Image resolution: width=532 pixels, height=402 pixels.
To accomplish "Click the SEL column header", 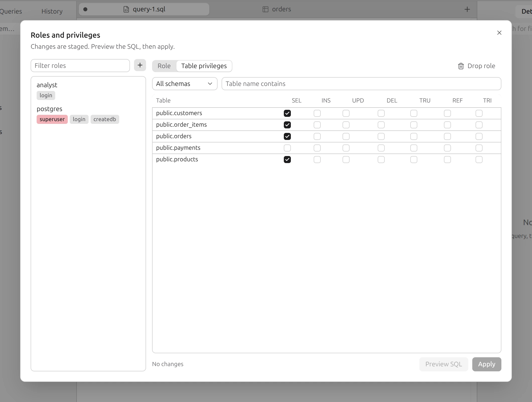I will (296, 100).
